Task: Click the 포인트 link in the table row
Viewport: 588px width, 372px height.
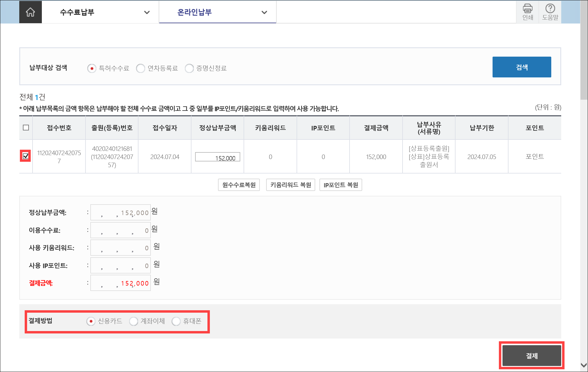Action: (x=534, y=156)
